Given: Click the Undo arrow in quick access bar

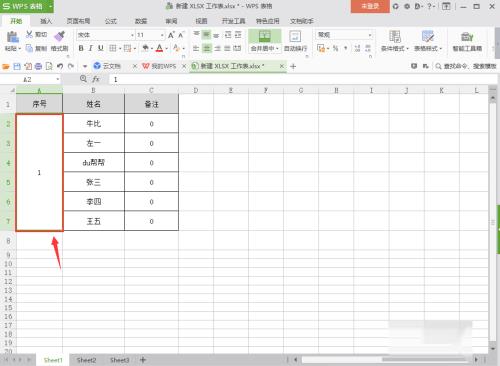Looking at the screenshot, I should (x=60, y=66).
